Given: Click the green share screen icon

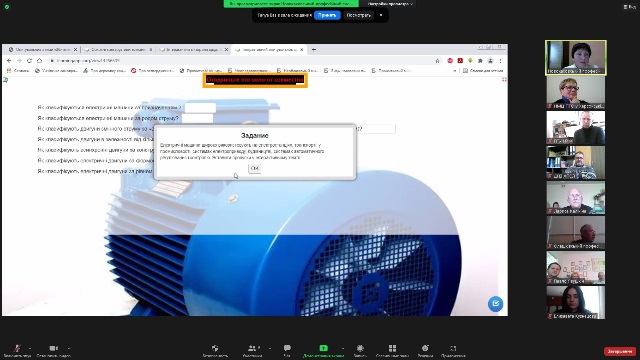Looking at the screenshot, I should [323, 348].
